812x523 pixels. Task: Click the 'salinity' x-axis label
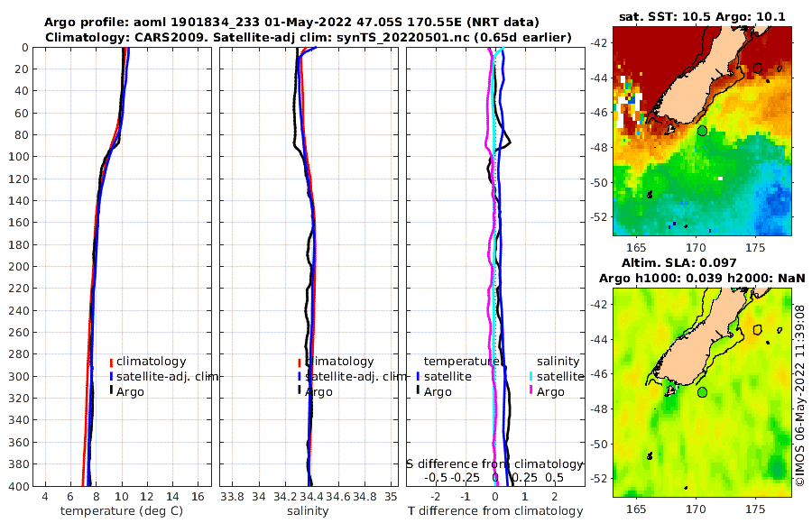click(x=308, y=511)
